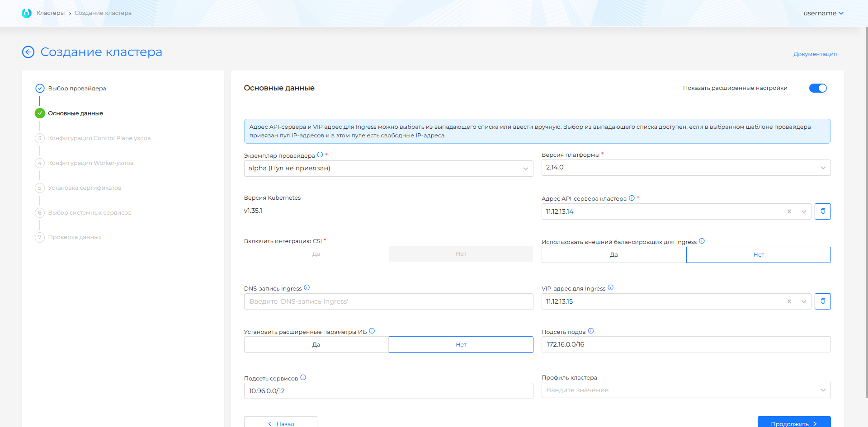
Task: Toggle Показать расширенные настройки switch
Action: click(818, 88)
